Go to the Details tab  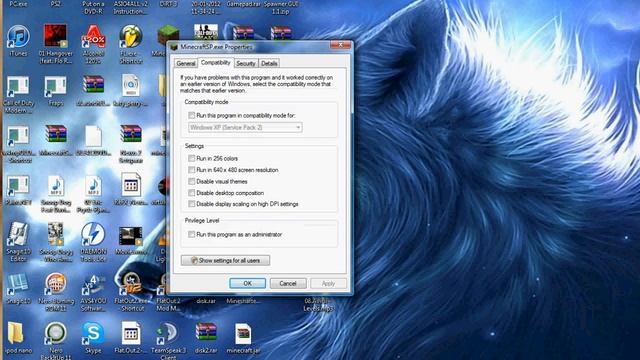point(269,64)
